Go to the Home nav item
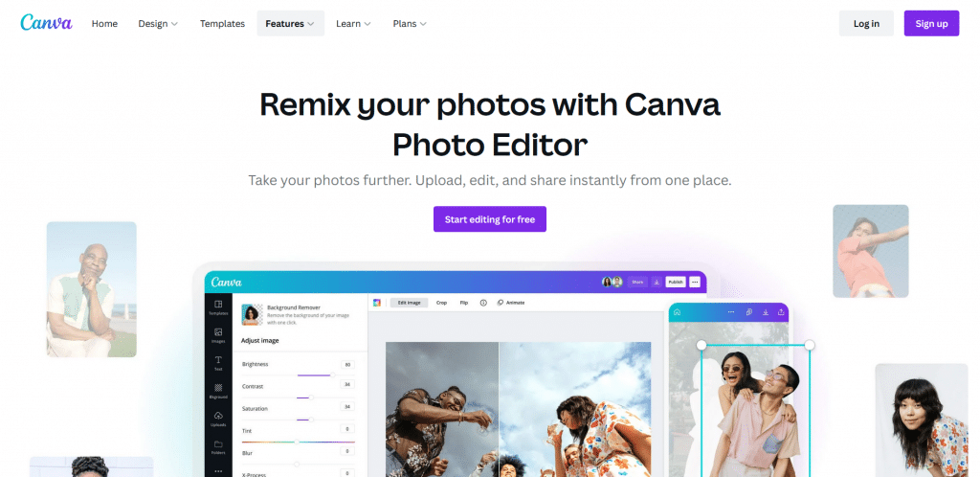 pyautogui.click(x=104, y=24)
